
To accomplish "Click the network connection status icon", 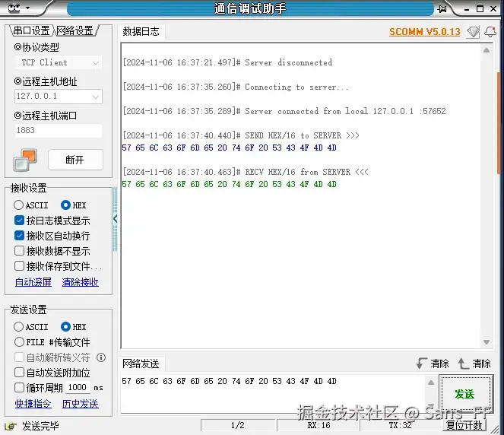I will point(25,160).
